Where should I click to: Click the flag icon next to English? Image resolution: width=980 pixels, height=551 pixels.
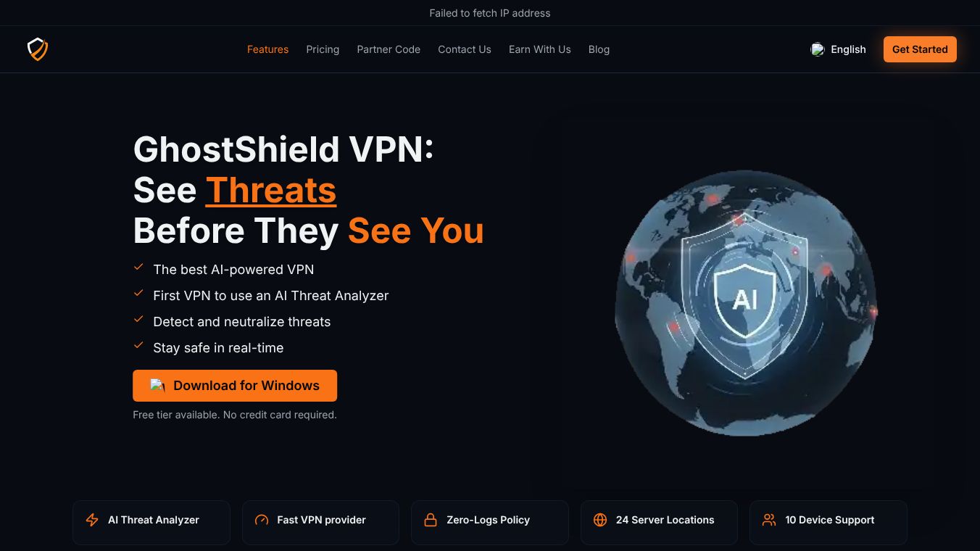pyautogui.click(x=818, y=49)
